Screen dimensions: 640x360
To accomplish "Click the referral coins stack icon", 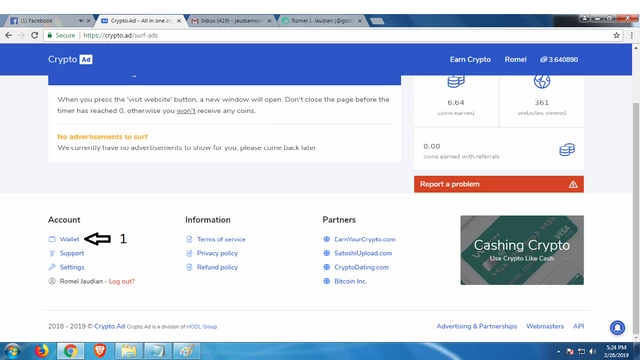I will pos(567,150).
